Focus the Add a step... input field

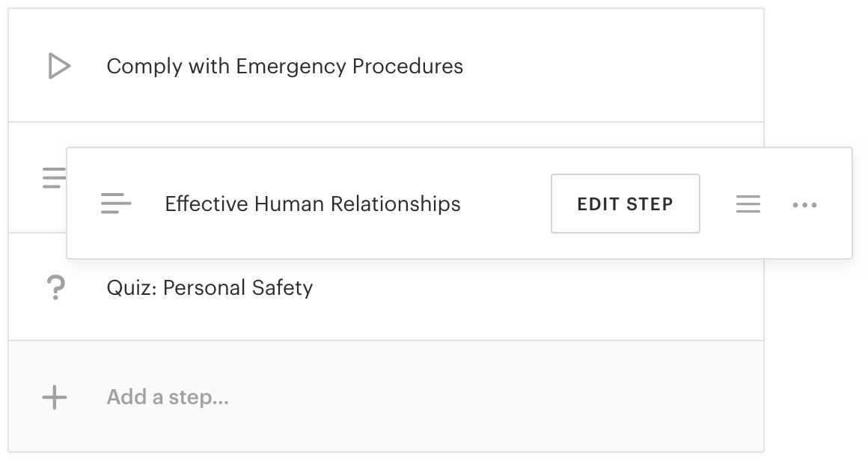[168, 397]
